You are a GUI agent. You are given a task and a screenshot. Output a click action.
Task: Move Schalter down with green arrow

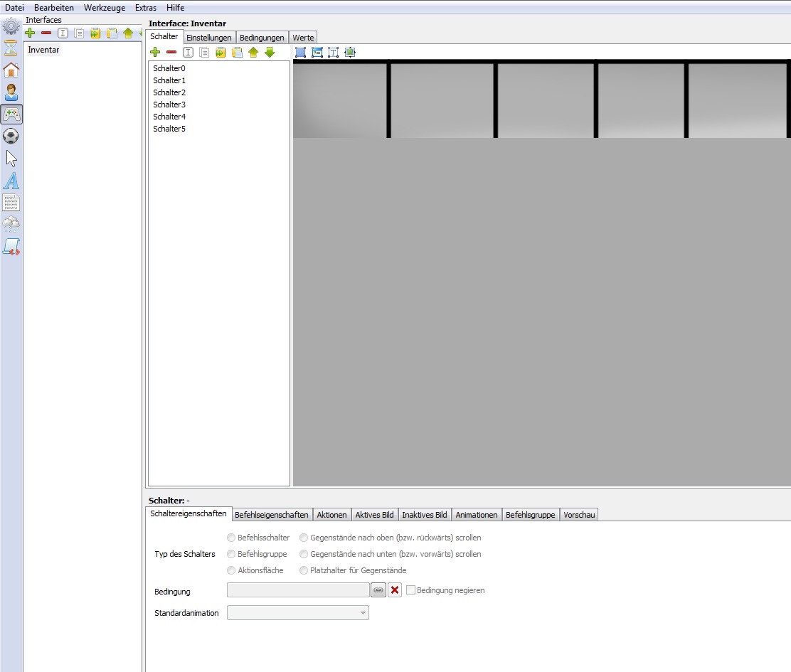[270, 53]
